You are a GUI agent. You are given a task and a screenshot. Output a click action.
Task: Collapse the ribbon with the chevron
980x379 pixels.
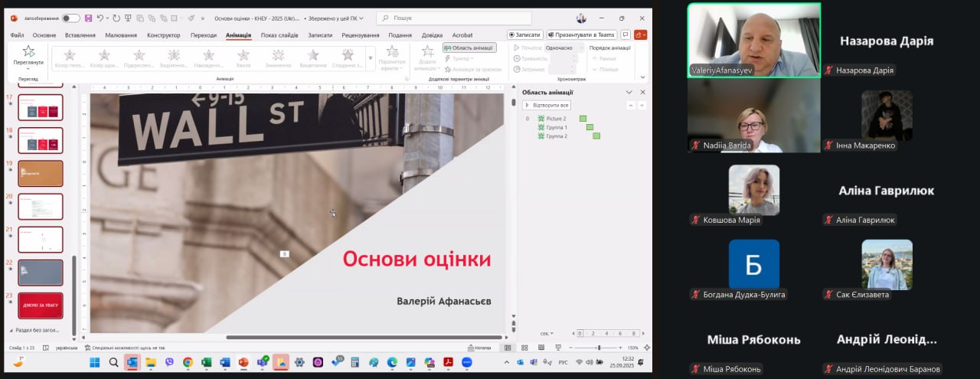pyautogui.click(x=643, y=77)
